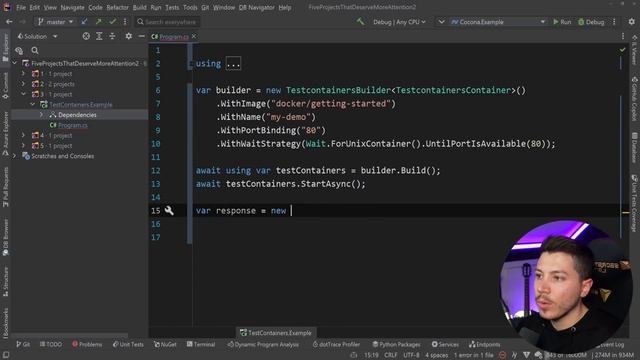640x360 pixels.
Task: Expand the collapsed using block ellipsis
Action: point(233,64)
